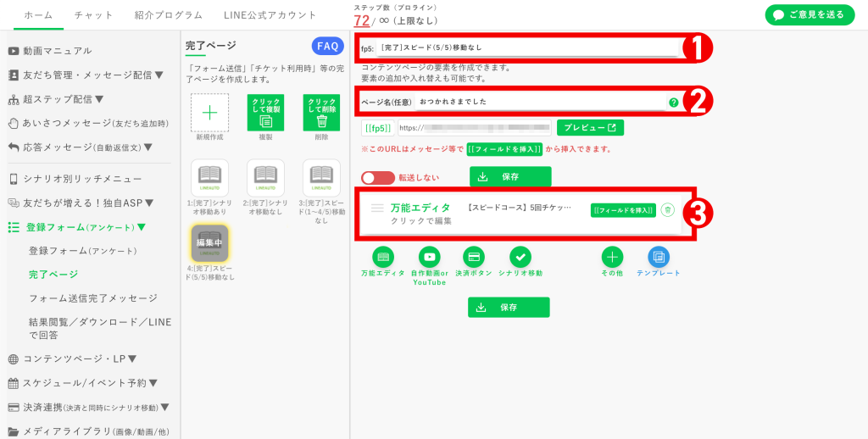Grab the 万能エディタ row drag handle
The image size is (868, 439).
coord(377,208)
